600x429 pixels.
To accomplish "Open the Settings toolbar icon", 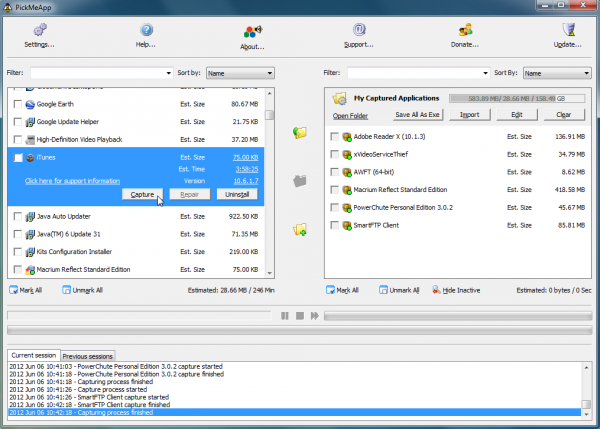I will 40,29.
